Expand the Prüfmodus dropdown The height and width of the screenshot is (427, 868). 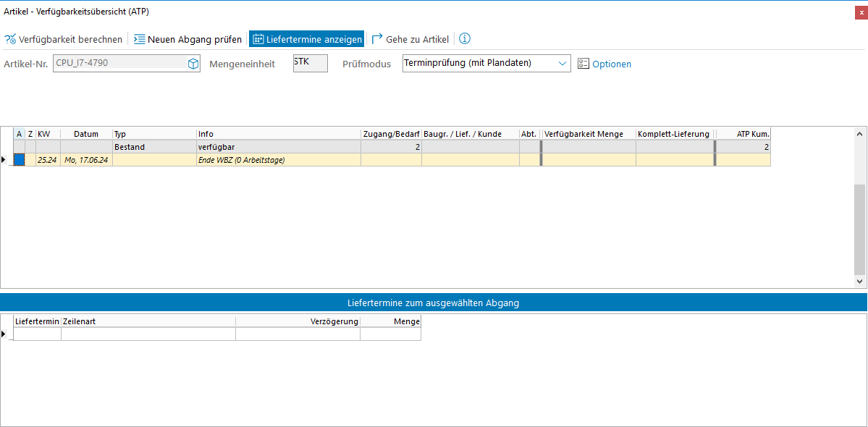(x=562, y=64)
